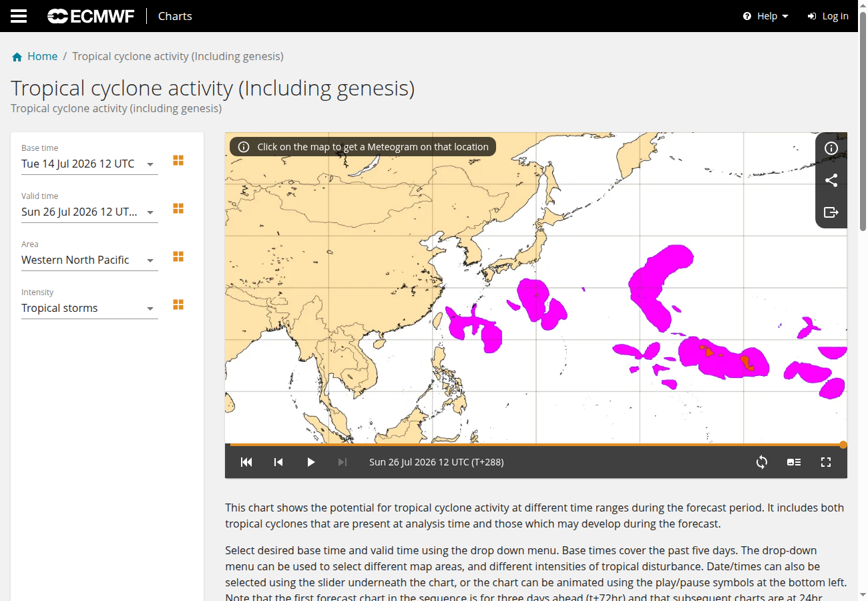
Task: Expand the Area dropdown
Action: point(89,260)
